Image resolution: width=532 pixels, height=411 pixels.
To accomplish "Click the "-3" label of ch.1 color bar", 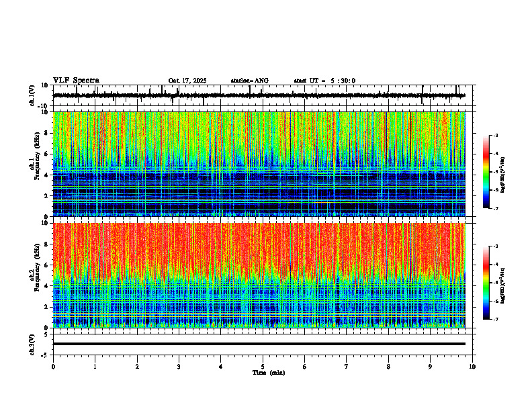I will (x=496, y=136).
